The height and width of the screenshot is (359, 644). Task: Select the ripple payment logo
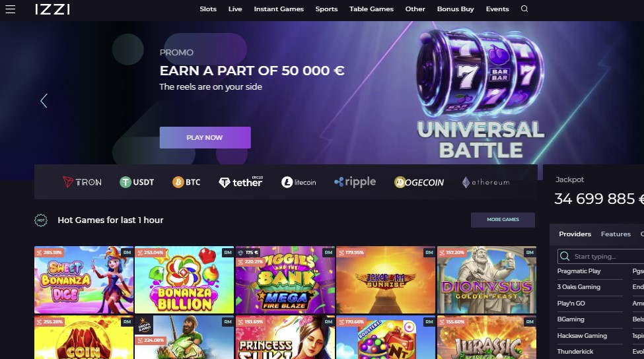pos(355,181)
